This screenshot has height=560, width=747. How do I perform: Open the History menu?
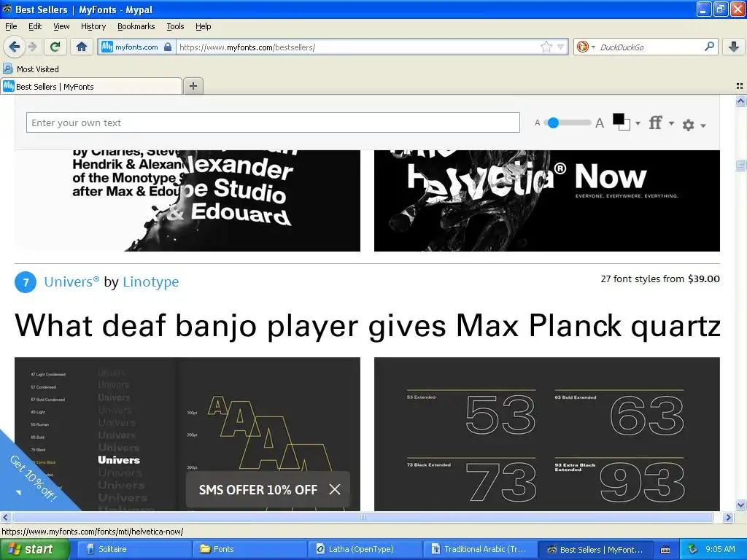(x=93, y=26)
